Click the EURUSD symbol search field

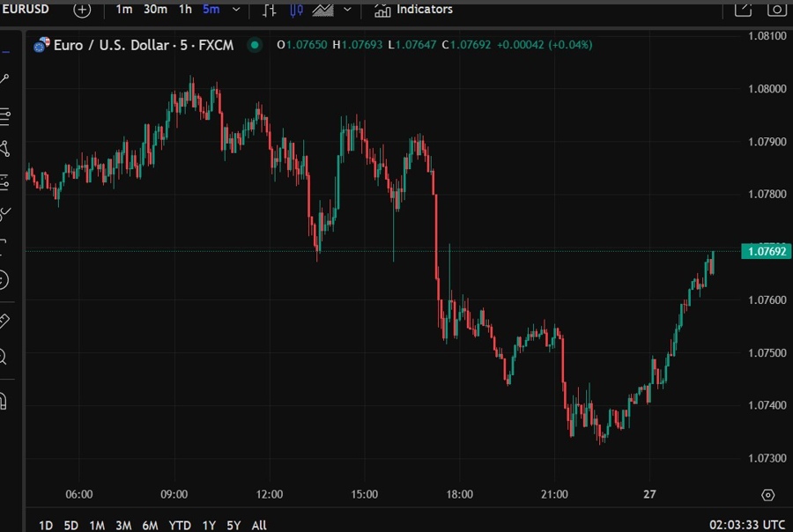(x=26, y=10)
